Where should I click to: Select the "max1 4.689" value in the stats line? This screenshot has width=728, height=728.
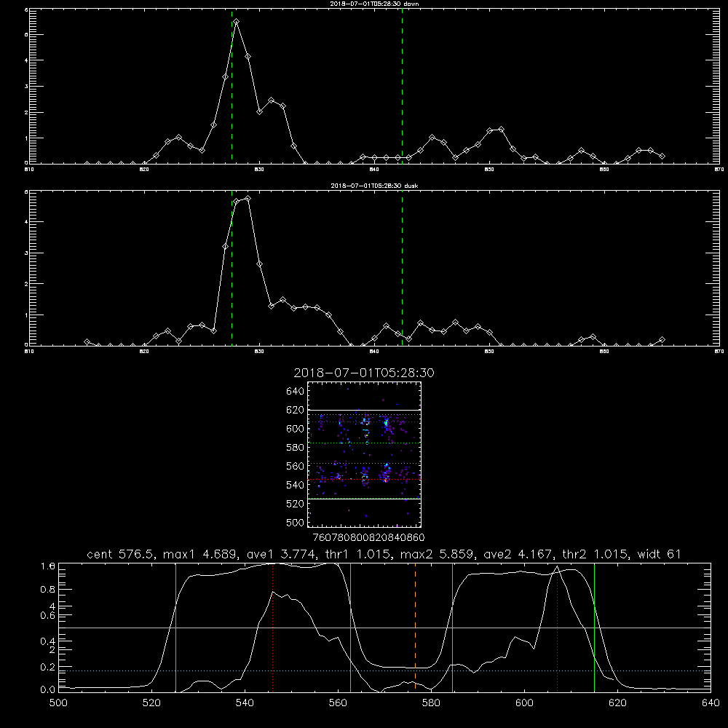201,554
